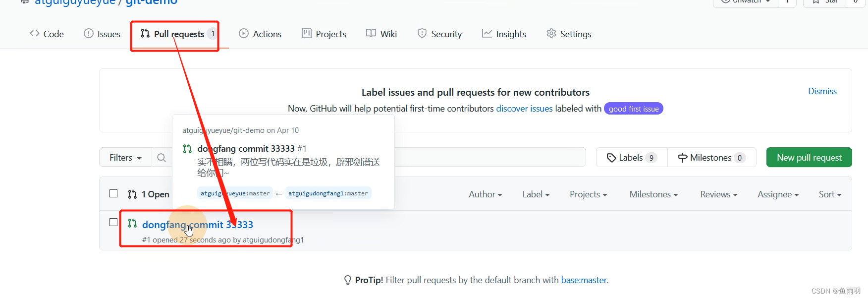The image size is (868, 299).
Task: Click the Projects board icon
Action: pyautogui.click(x=307, y=33)
